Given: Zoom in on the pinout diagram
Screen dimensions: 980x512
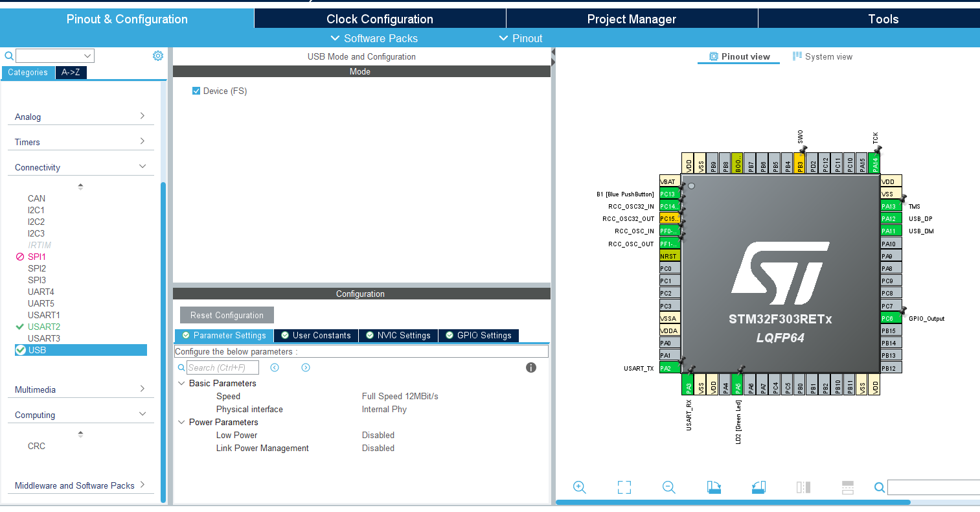Looking at the screenshot, I should tap(579, 487).
